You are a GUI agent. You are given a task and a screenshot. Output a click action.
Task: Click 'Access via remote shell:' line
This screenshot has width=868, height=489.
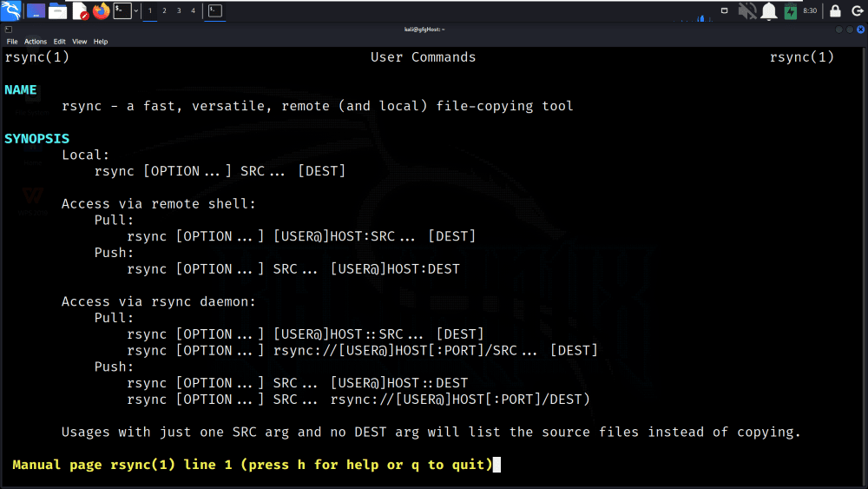click(x=159, y=204)
